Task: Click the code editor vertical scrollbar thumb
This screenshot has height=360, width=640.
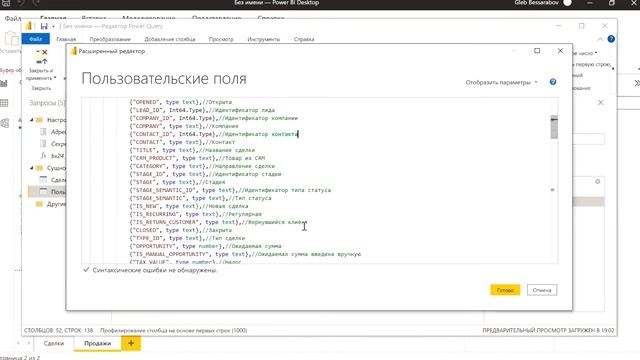Action: (x=554, y=127)
